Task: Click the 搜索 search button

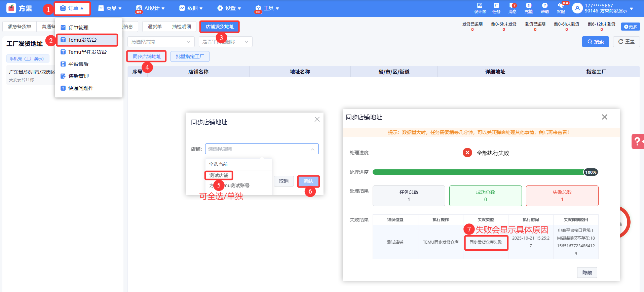Action: pos(595,42)
